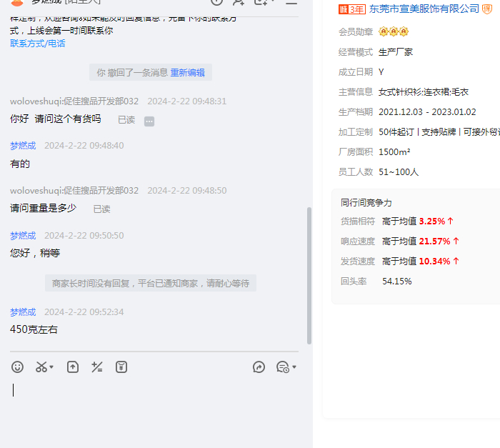Expand the screenshot options dropdown arrow
500x448 pixels.
tap(52, 367)
